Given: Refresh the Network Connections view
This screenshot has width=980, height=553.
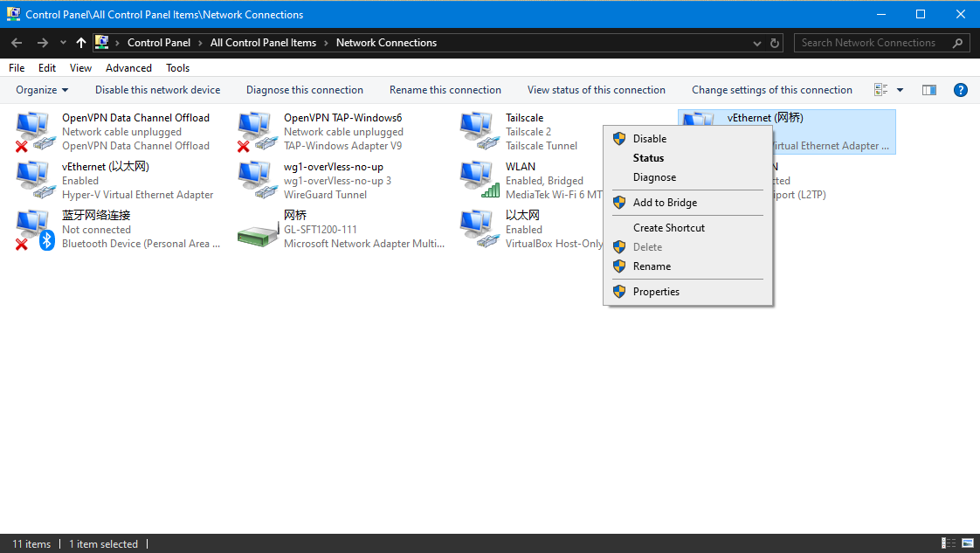Looking at the screenshot, I should click(x=775, y=43).
